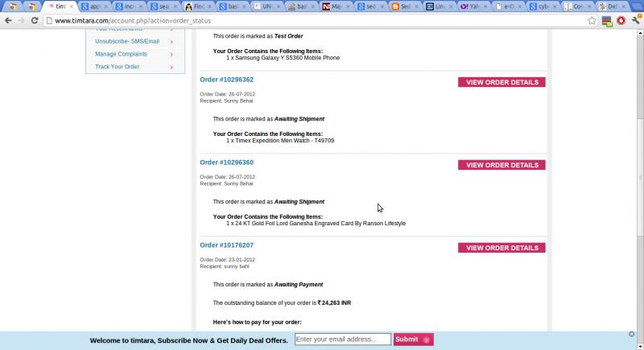View order details for Order #10296360
The height and width of the screenshot is (350, 644).
(502, 165)
